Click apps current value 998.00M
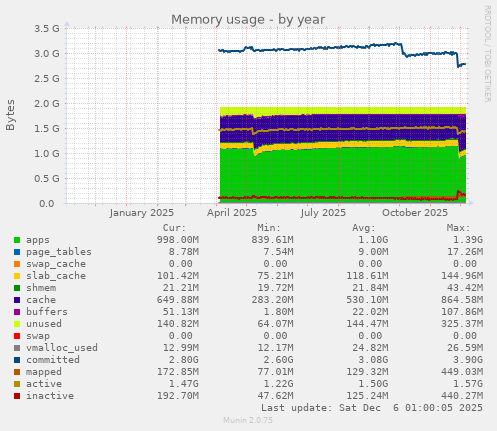The width and height of the screenshot is (497, 431). 178,240
